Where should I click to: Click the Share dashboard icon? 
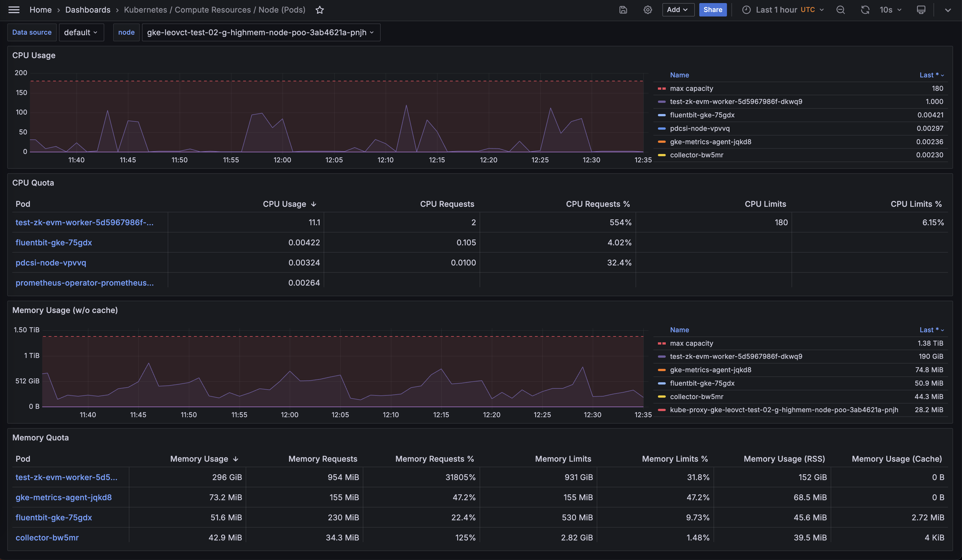coord(712,9)
